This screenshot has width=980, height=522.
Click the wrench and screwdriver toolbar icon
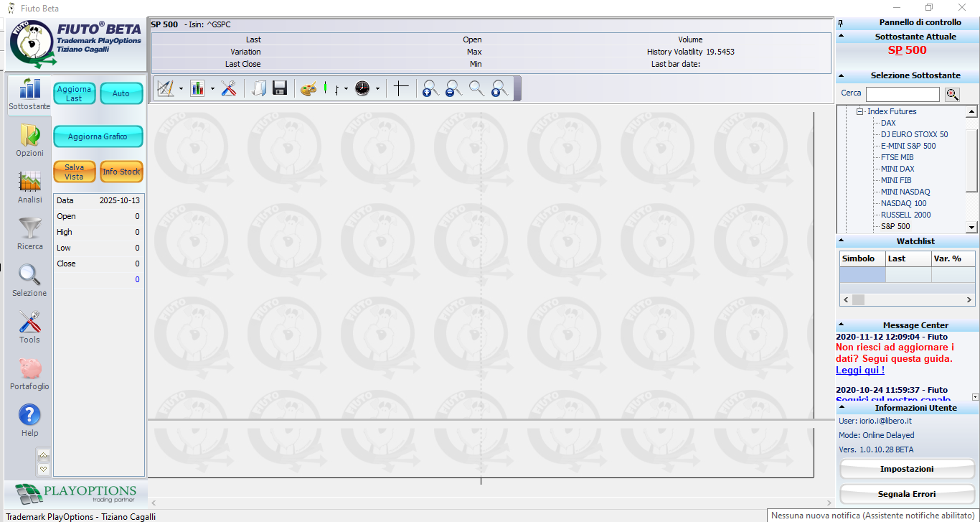[229, 88]
